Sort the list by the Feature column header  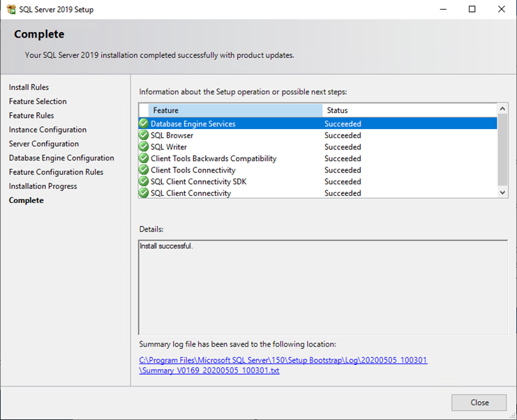[235, 110]
